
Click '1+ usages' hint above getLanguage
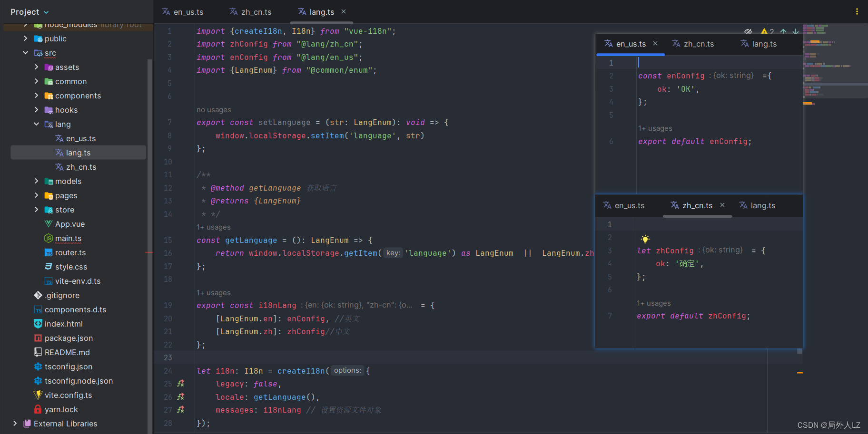(x=214, y=227)
